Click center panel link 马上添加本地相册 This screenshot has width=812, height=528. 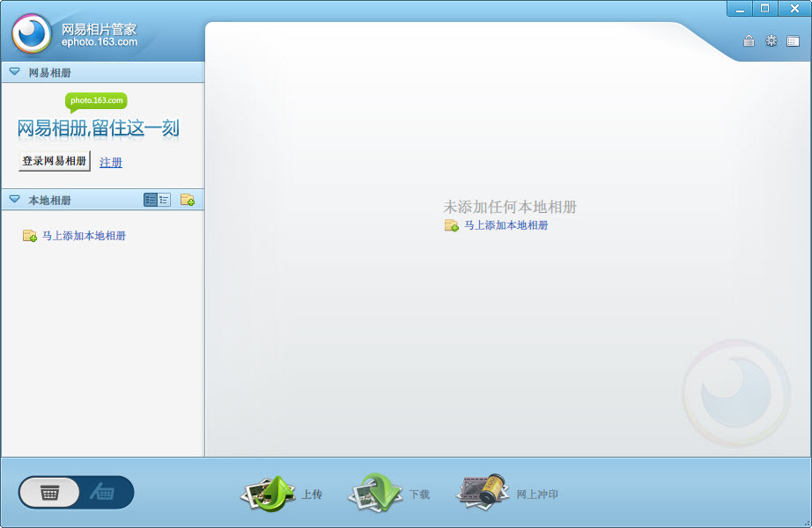[506, 225]
